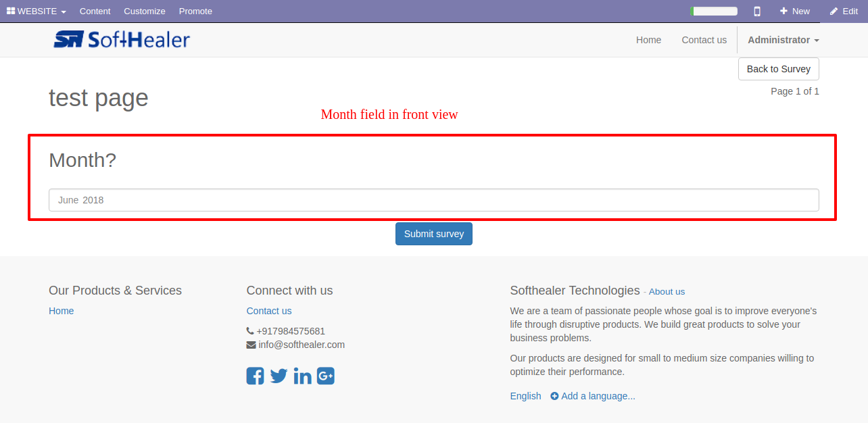
Task: Click the Facebook icon in the footer
Action: tap(255, 376)
